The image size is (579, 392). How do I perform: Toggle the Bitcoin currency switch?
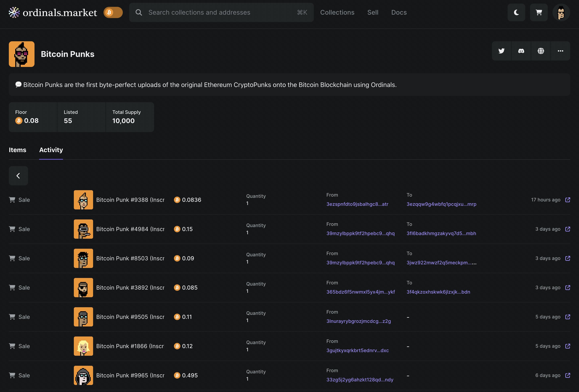coord(113,12)
